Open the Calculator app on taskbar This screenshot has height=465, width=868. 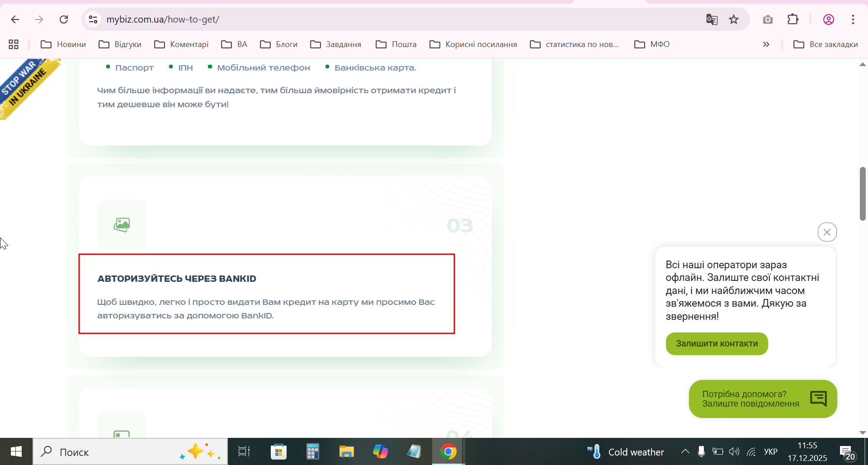[x=312, y=451]
